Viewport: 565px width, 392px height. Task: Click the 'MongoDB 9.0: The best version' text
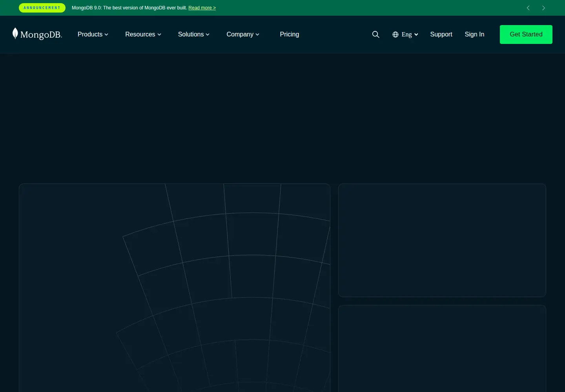pos(129,8)
